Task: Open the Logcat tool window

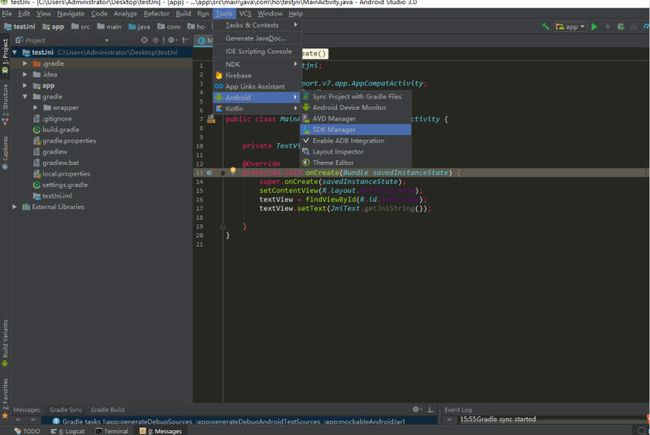Action: (68, 431)
